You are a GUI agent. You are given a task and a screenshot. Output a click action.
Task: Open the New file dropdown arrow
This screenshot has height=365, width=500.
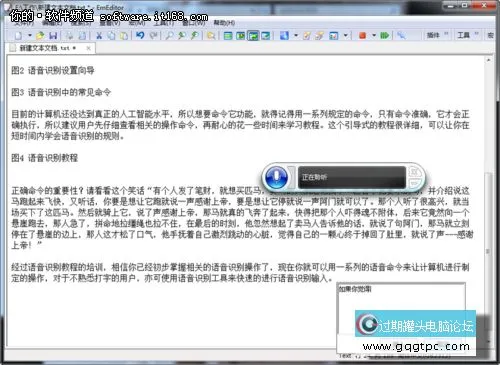(x=29, y=35)
